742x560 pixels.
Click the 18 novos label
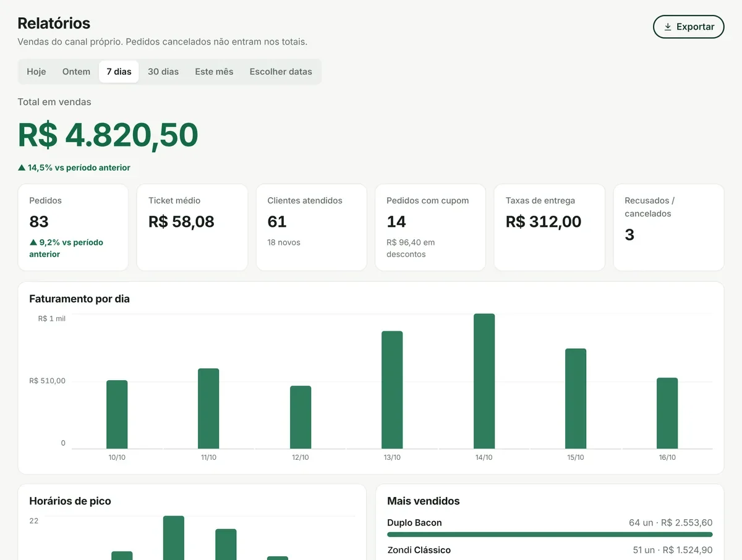click(x=284, y=242)
